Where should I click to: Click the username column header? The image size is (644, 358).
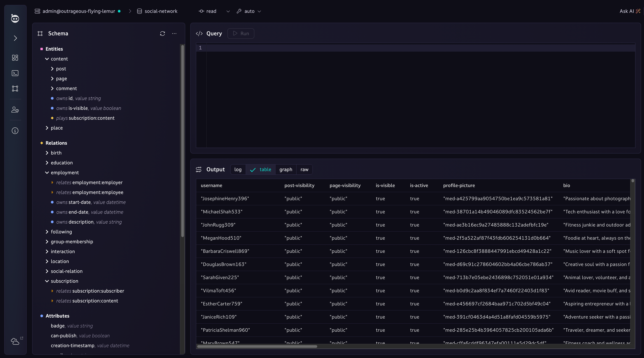pos(211,185)
